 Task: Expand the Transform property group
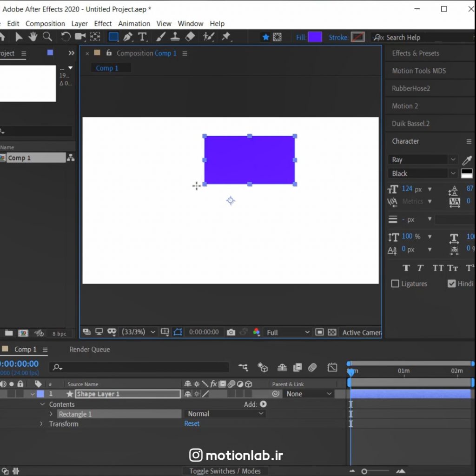click(x=41, y=423)
